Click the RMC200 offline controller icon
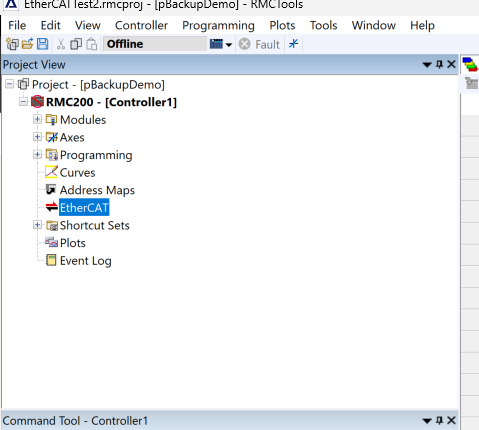The image size is (479, 430). pos(37,102)
